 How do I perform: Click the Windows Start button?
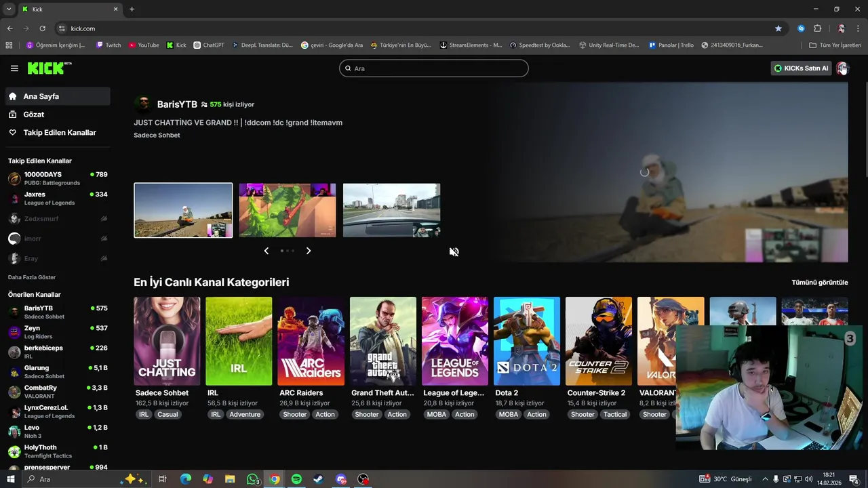tap(10, 479)
